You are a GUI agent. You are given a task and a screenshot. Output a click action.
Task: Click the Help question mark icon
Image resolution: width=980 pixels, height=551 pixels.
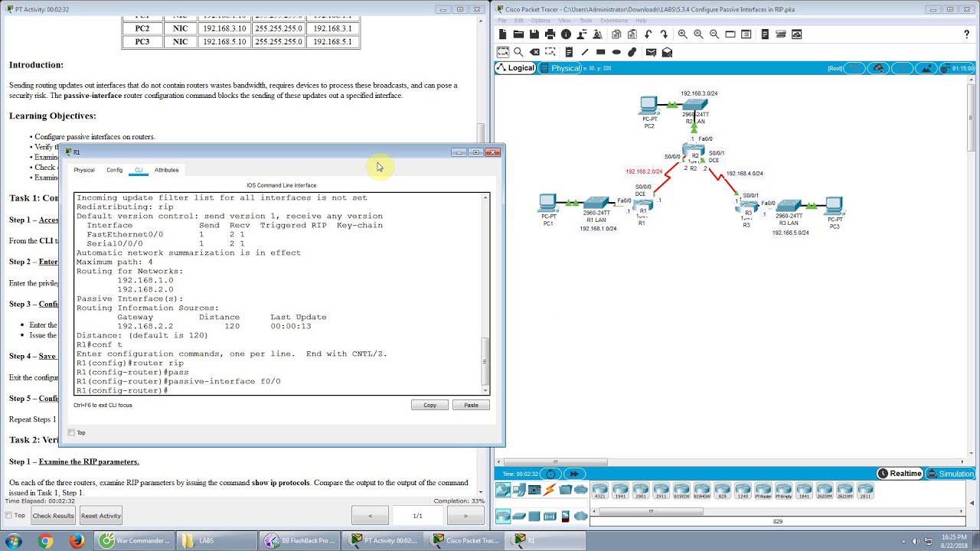click(x=966, y=34)
